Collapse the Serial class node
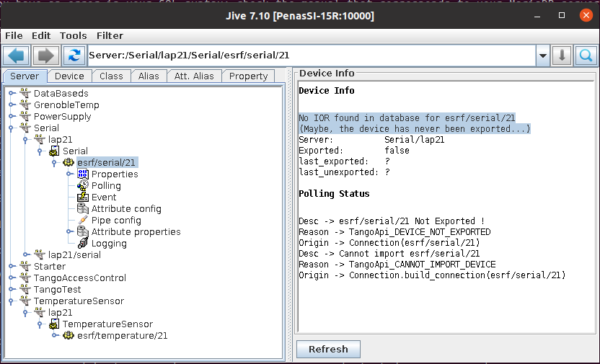This screenshot has height=364, width=600. [x=40, y=151]
